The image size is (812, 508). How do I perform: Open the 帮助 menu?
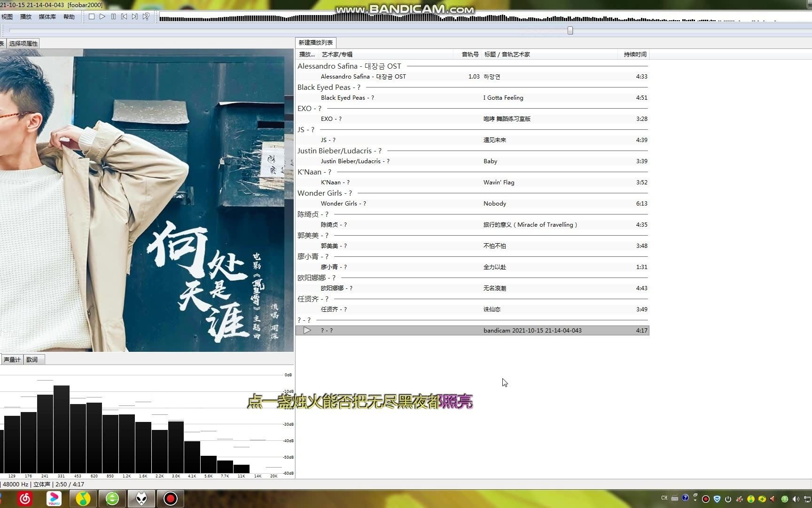tap(69, 16)
